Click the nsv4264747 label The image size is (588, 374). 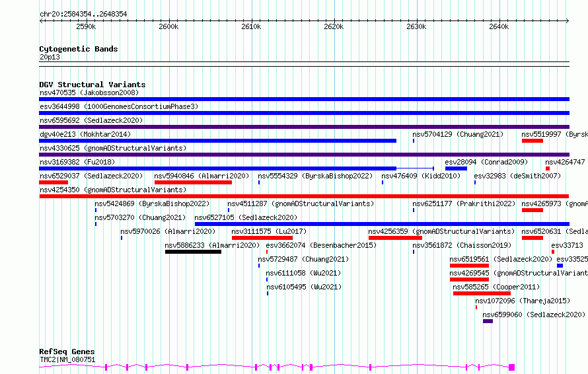pyautogui.click(x=565, y=162)
